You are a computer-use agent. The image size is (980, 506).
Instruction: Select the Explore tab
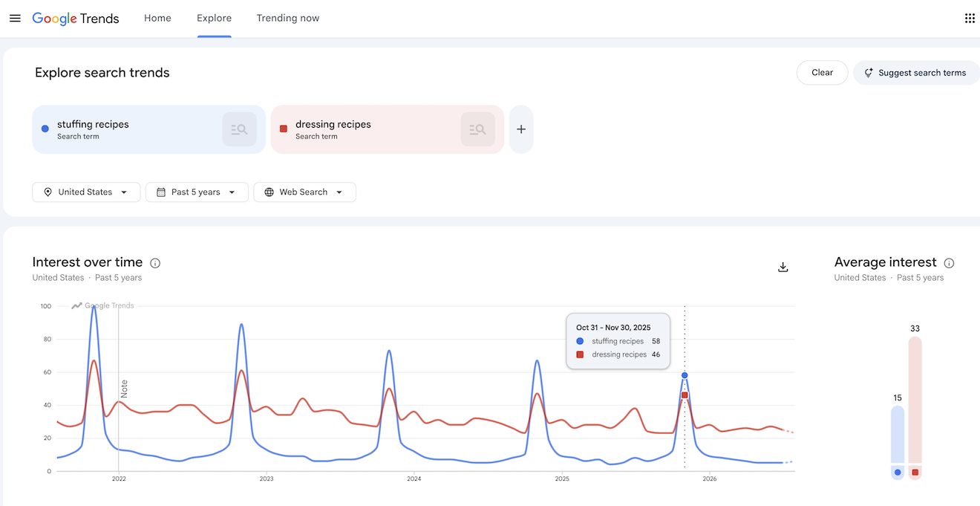pos(214,18)
